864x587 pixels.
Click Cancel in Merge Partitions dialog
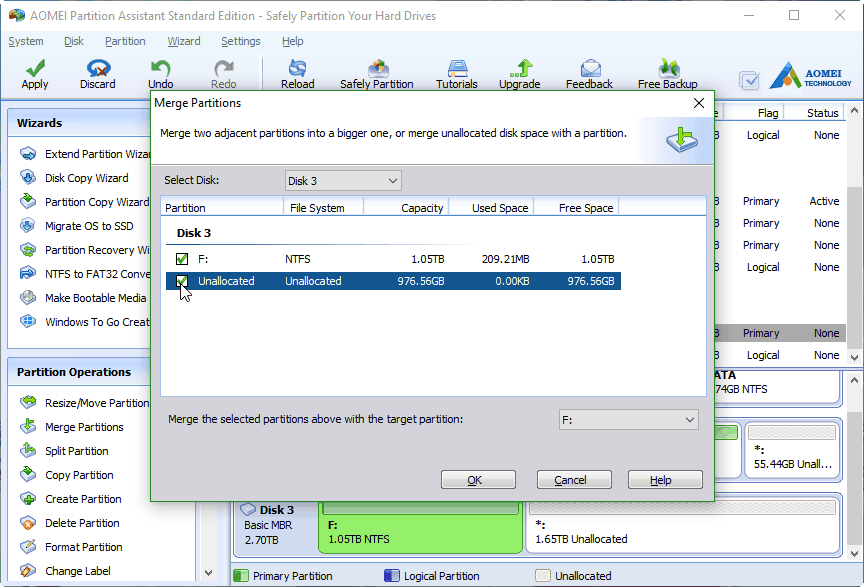[574, 480]
